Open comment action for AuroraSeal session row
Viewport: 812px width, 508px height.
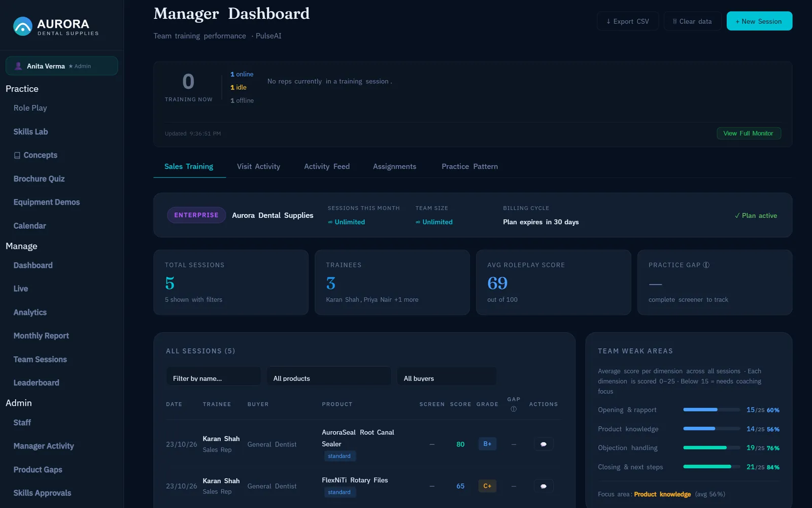point(544,444)
